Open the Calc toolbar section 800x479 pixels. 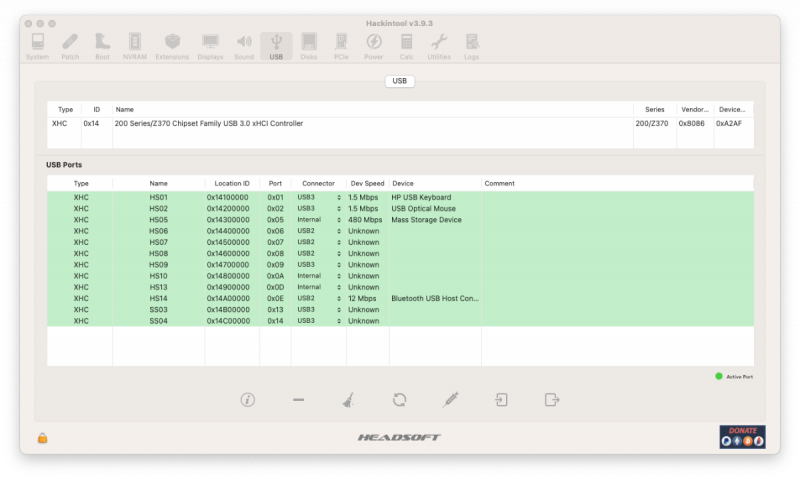(x=406, y=46)
